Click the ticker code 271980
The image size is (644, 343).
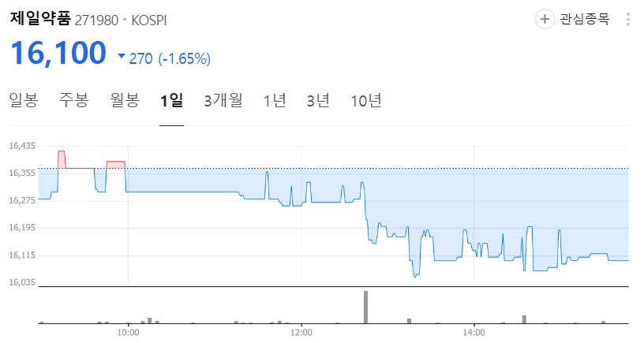[x=96, y=20]
